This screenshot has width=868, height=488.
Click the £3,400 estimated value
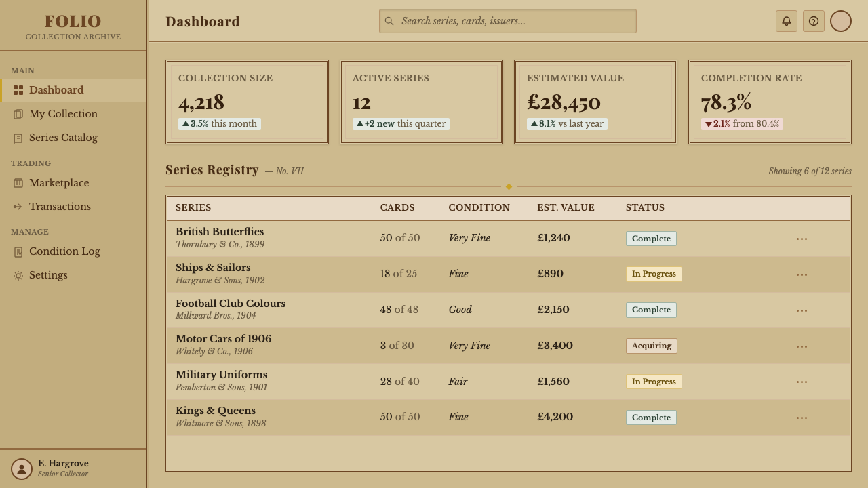click(555, 346)
